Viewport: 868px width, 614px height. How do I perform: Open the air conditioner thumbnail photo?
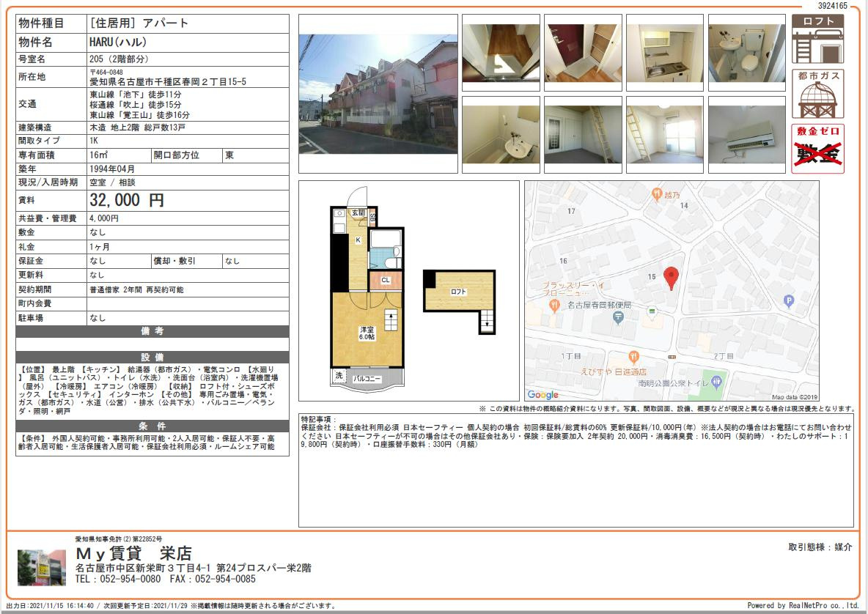coord(747,134)
